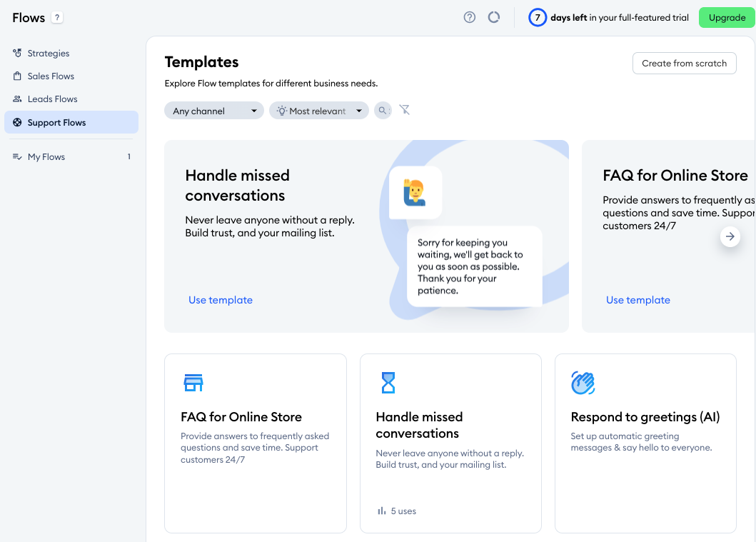This screenshot has width=756, height=542.
Task: Click the Upgrade button
Action: click(x=726, y=17)
